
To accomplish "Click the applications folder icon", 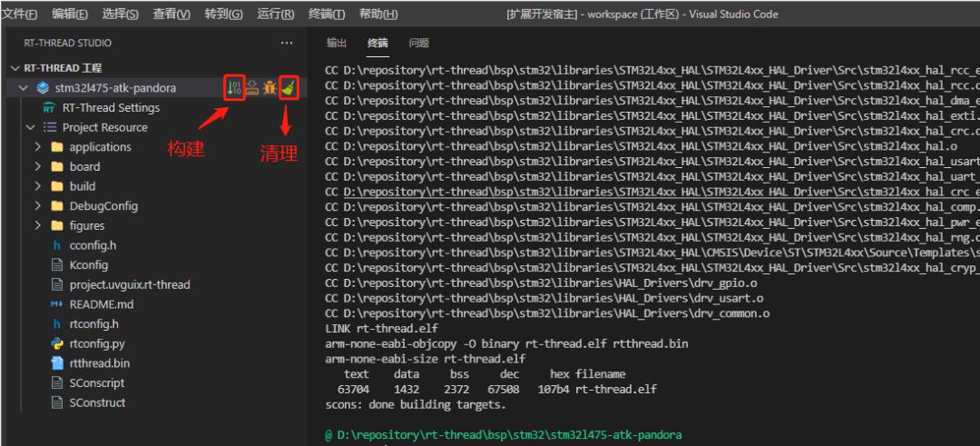I will click(x=57, y=147).
